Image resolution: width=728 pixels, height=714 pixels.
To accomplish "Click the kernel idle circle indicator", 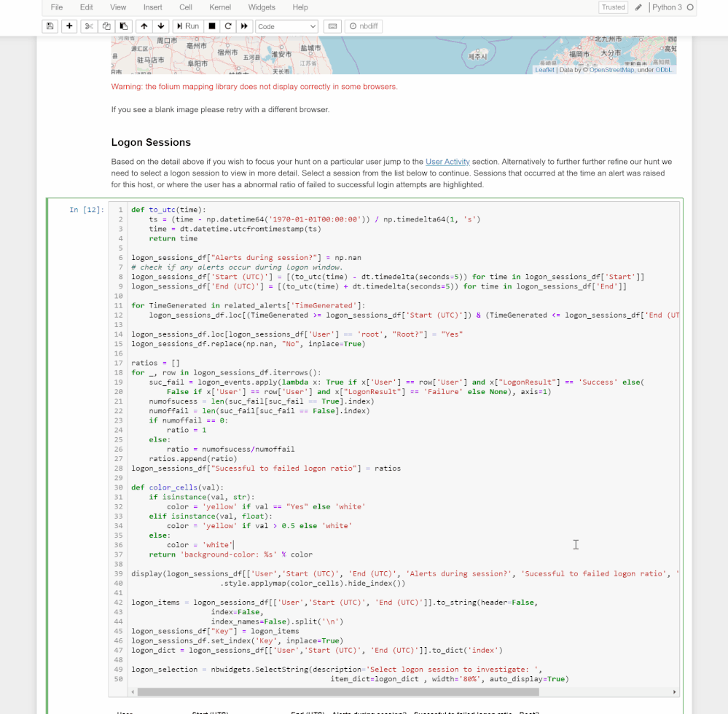I will click(690, 7).
